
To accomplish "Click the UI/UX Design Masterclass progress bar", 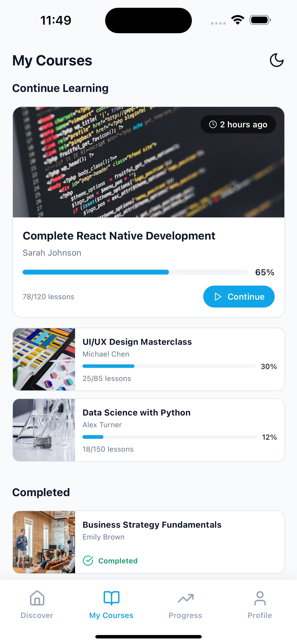I will [x=169, y=366].
